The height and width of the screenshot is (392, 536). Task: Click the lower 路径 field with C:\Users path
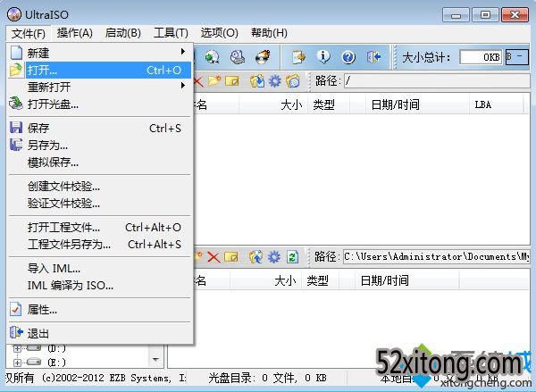click(436, 256)
